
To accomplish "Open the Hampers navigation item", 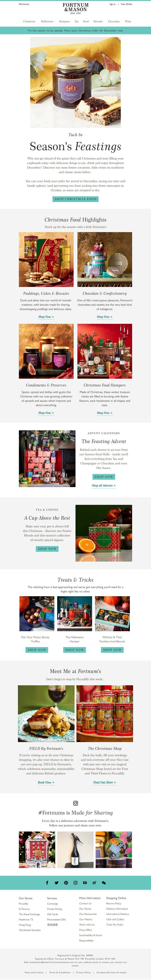I will point(64,21).
